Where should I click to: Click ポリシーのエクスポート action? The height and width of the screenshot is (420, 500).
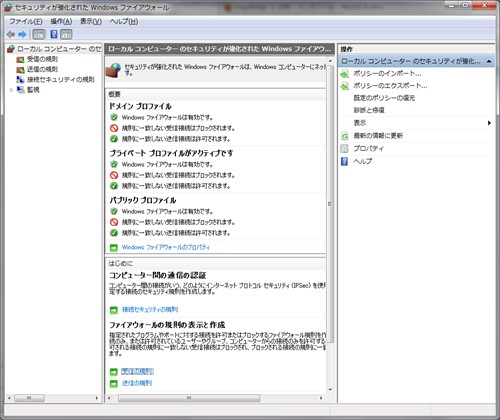pyautogui.click(x=390, y=86)
